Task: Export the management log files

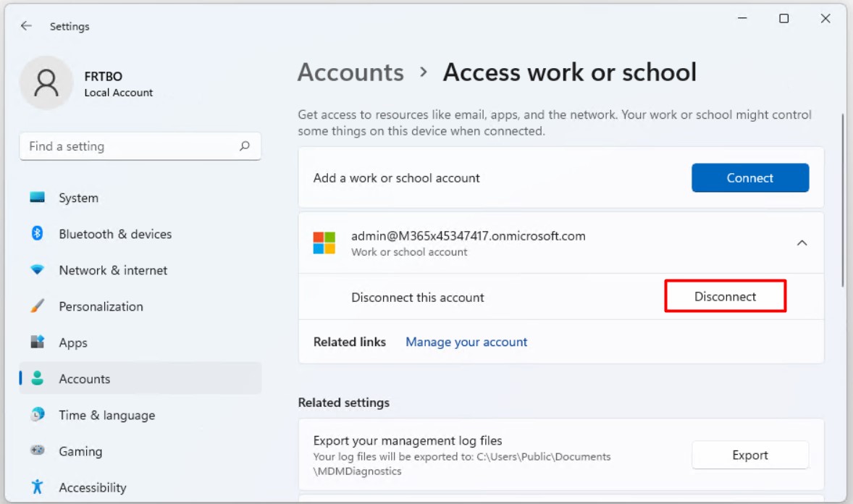Action: click(750, 455)
